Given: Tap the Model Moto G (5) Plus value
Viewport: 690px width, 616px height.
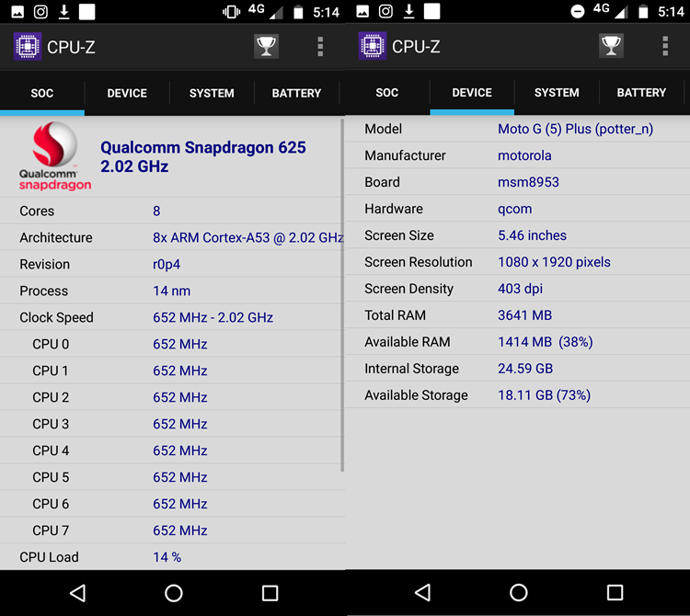Looking at the screenshot, I should click(576, 129).
